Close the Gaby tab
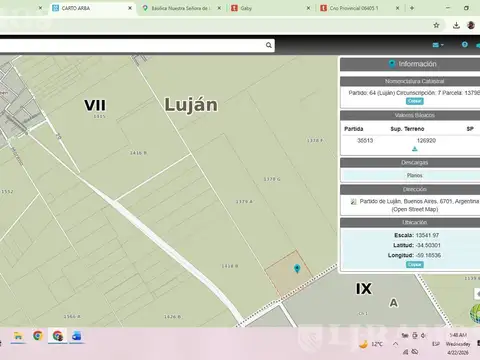Screen dimensions: 480x360 pos(308,8)
